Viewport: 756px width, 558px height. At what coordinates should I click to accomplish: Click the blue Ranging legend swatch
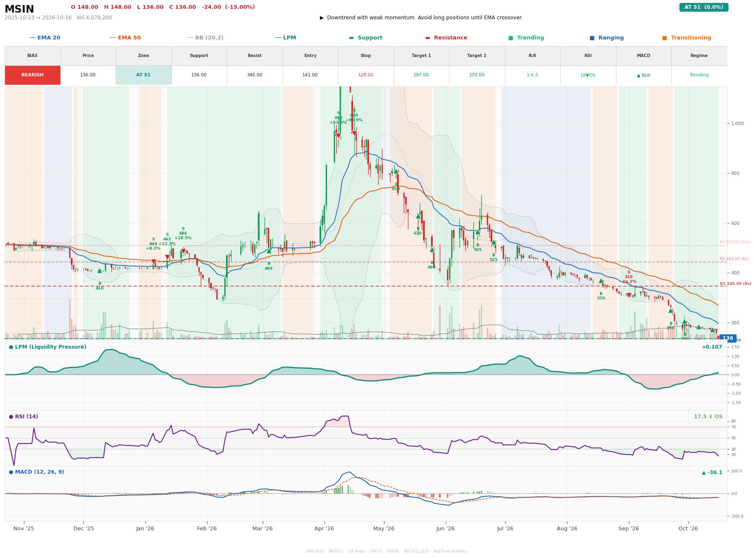(x=592, y=38)
